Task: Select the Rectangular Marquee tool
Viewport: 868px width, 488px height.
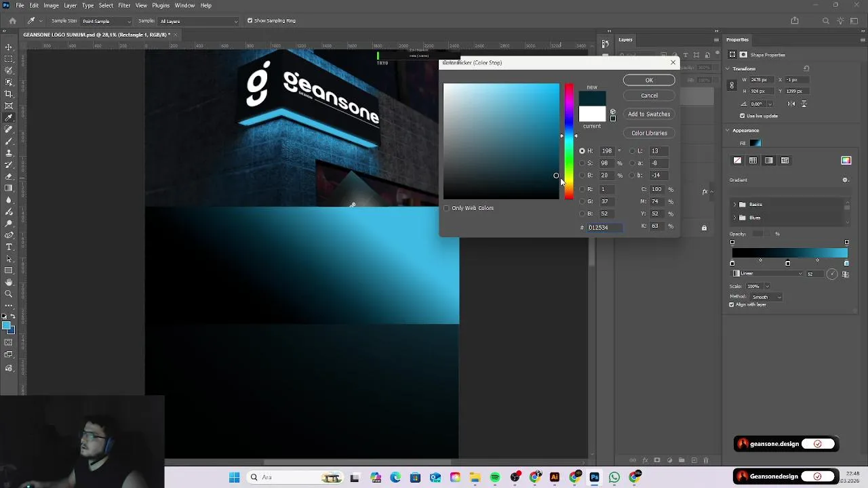Action: [x=9, y=59]
